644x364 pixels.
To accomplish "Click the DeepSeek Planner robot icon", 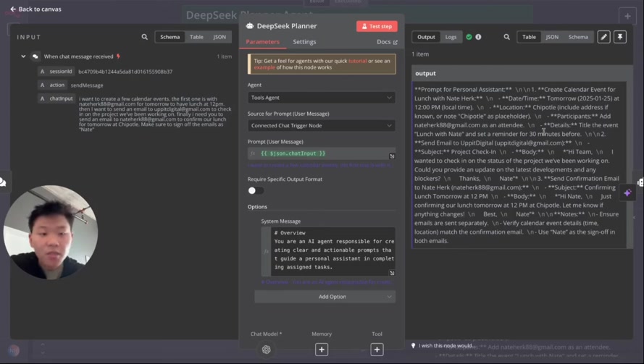I will pyautogui.click(x=250, y=26).
